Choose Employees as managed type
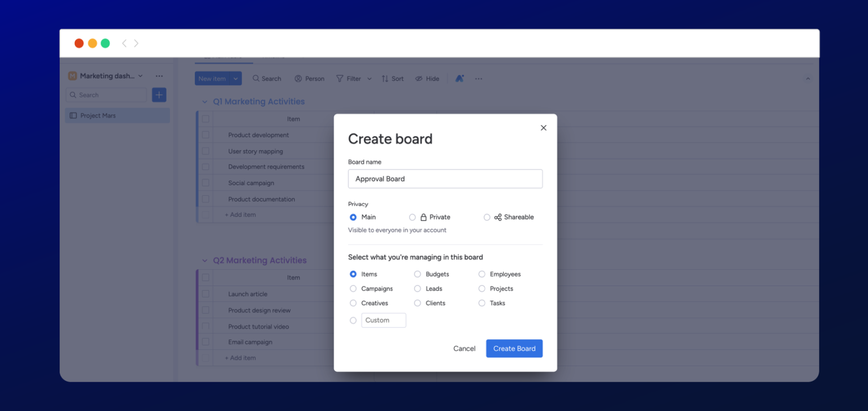The width and height of the screenshot is (868, 411). pyautogui.click(x=482, y=274)
